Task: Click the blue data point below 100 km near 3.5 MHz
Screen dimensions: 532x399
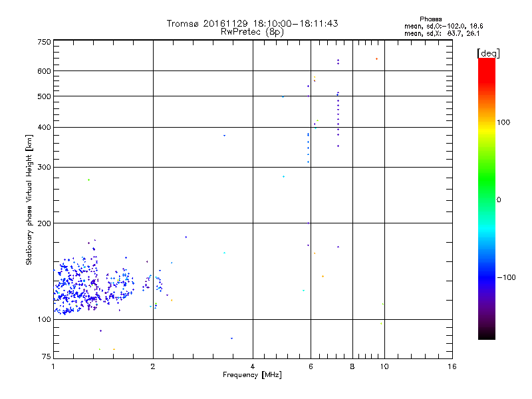Action: point(231,338)
